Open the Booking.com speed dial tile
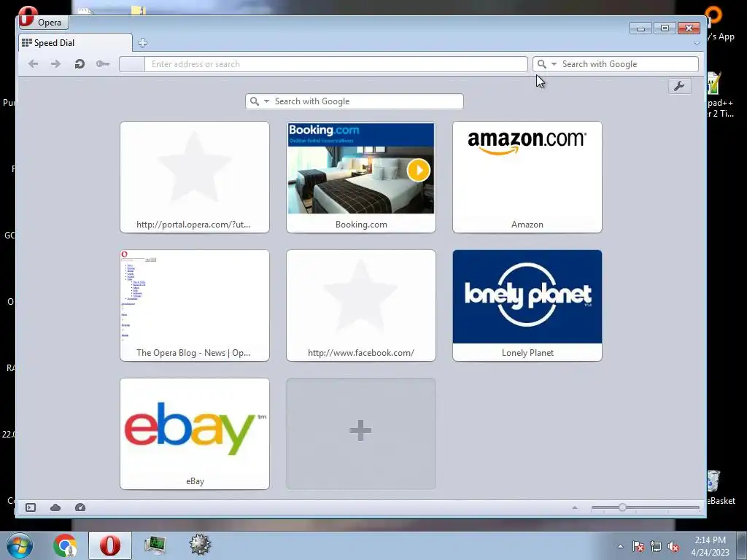Image resolution: width=747 pixels, height=560 pixels. (x=360, y=177)
